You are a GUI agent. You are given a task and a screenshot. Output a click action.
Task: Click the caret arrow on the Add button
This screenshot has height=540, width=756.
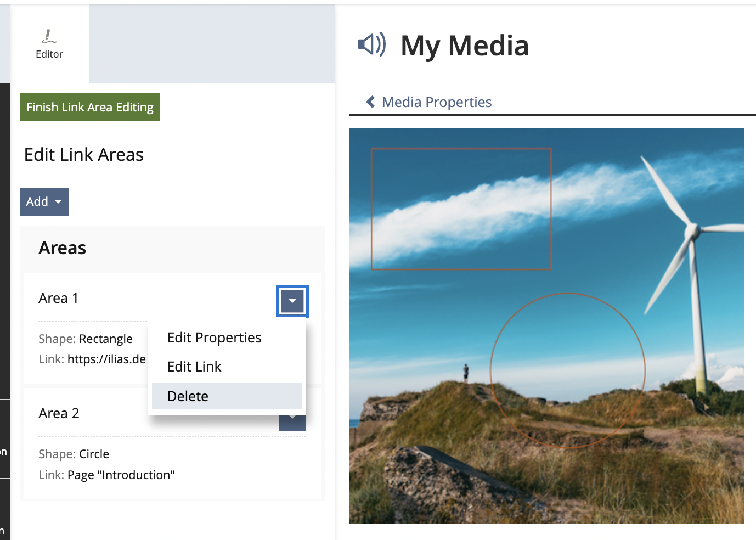click(58, 201)
